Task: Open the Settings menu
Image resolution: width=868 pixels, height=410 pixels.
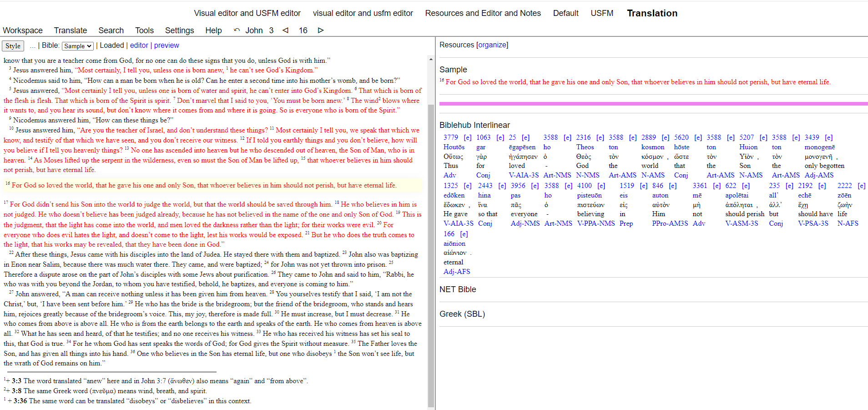Action: (179, 30)
